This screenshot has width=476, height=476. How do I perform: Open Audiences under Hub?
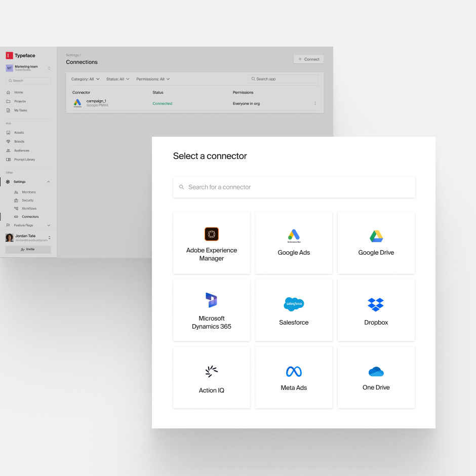[22, 150]
